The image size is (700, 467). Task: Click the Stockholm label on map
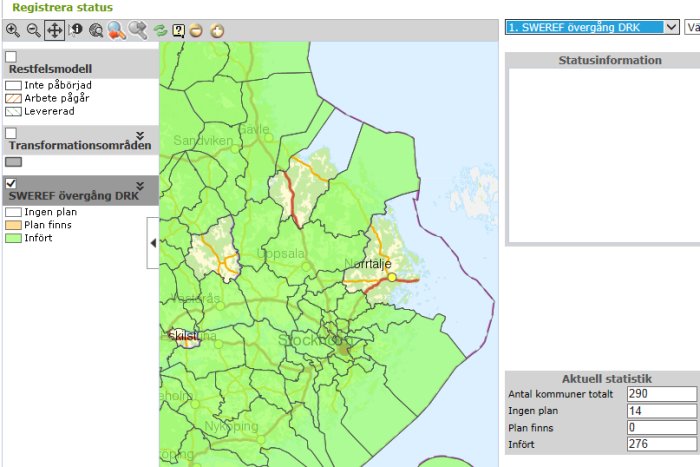(x=315, y=340)
